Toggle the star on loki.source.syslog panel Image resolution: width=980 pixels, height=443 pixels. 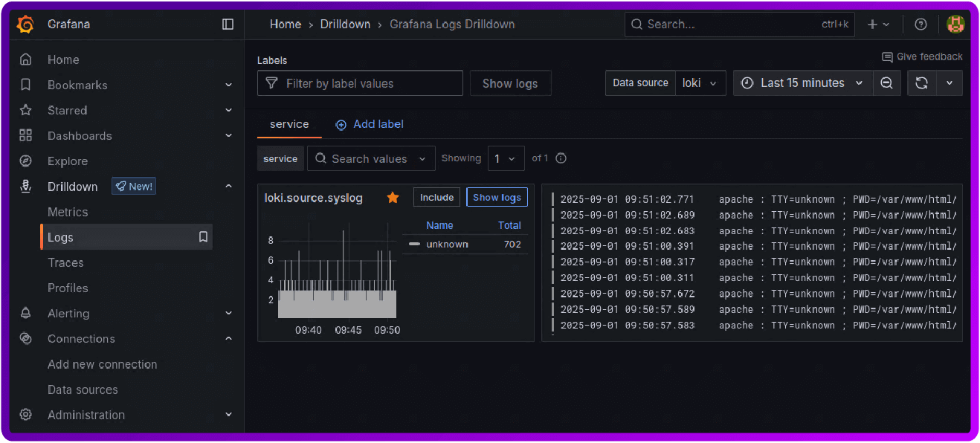pyautogui.click(x=393, y=198)
